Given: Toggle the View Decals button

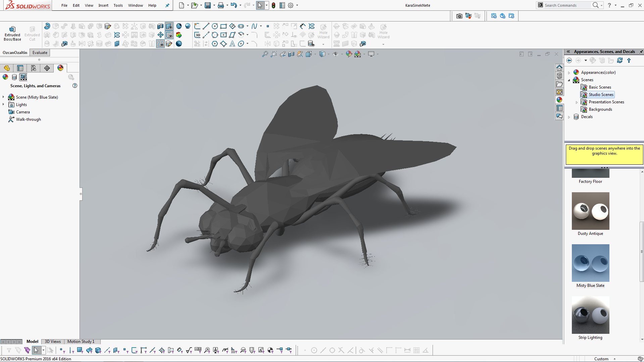Looking at the screenshot, I should coord(14,77).
